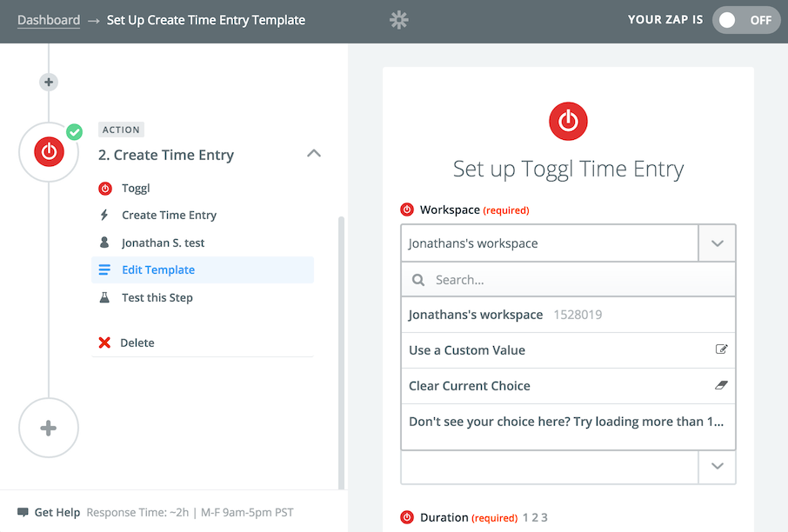788x532 pixels.
Task: Click the Duration (required) label
Action: [x=469, y=517]
